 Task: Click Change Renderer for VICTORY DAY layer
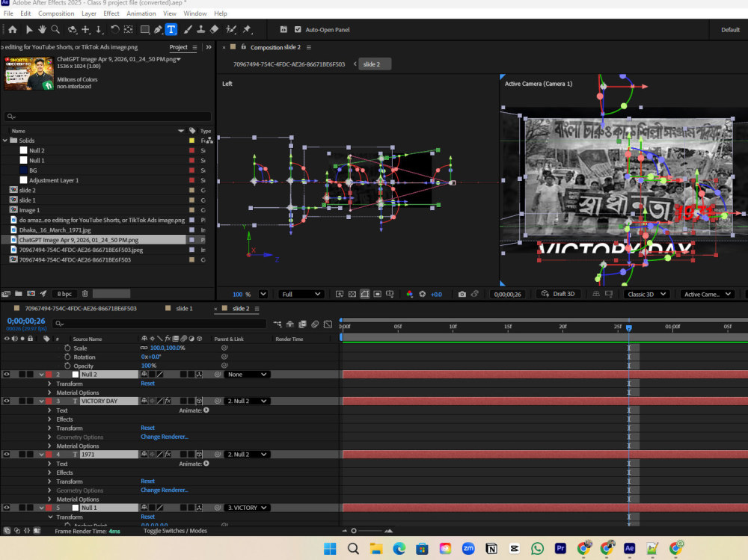click(164, 437)
